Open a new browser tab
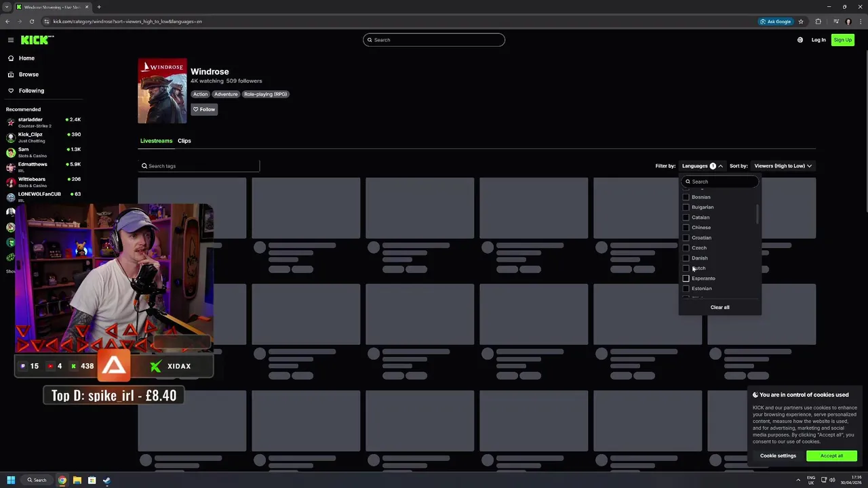 pos(99,7)
